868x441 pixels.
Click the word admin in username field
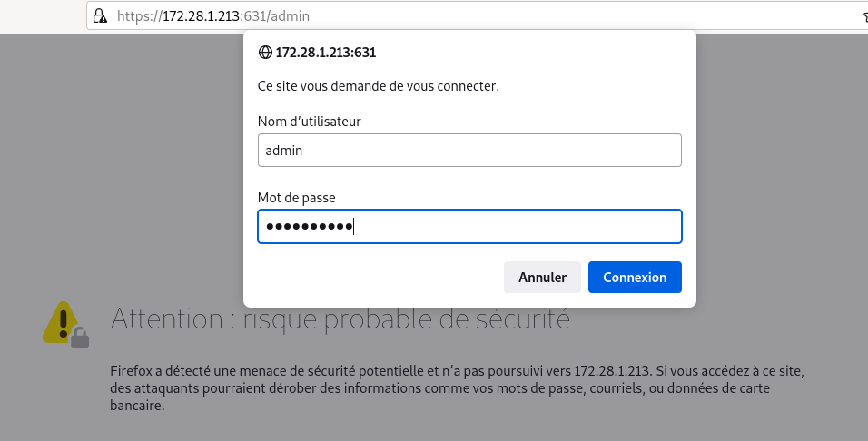(284, 151)
